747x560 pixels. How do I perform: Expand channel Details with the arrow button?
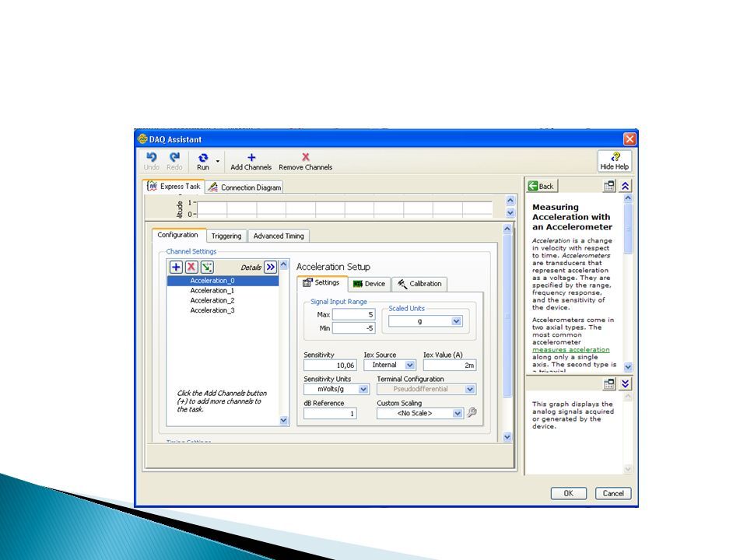click(x=271, y=267)
